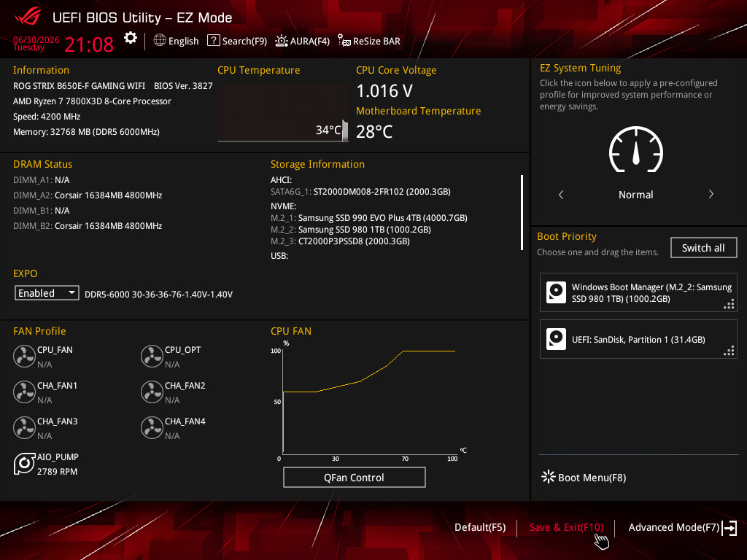
Task: Click the Search question-mark icon
Action: tap(214, 41)
